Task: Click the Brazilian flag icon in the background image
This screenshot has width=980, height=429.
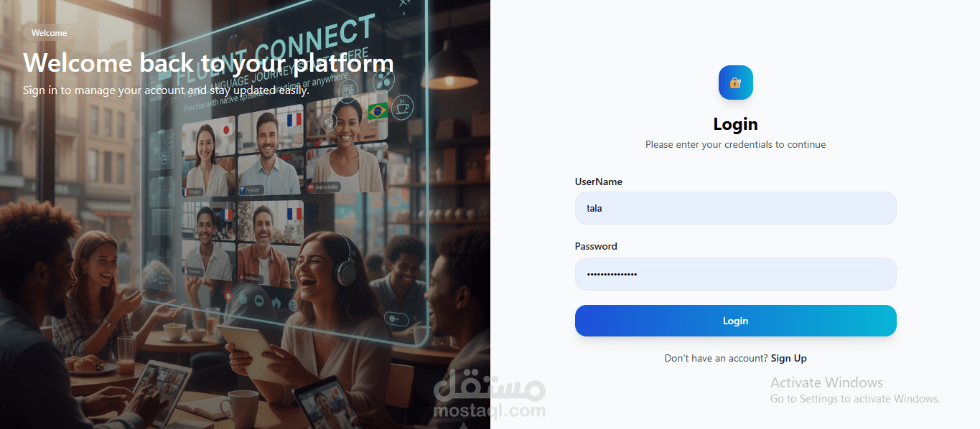Action: pos(378,111)
